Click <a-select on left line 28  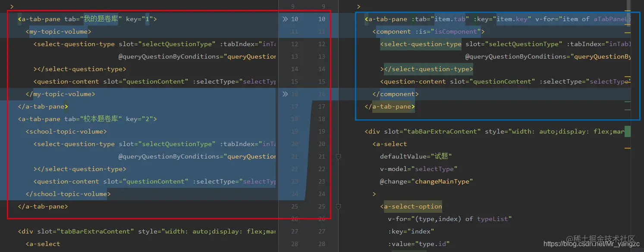(43, 244)
